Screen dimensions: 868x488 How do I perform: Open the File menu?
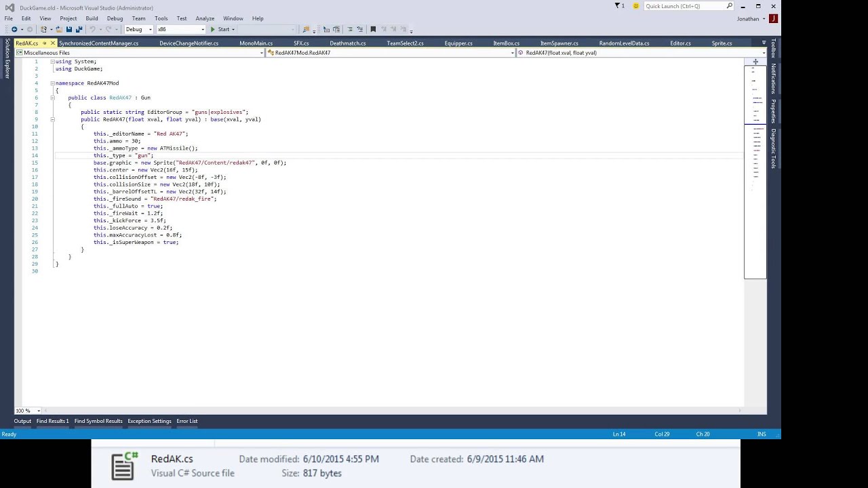pos(8,18)
